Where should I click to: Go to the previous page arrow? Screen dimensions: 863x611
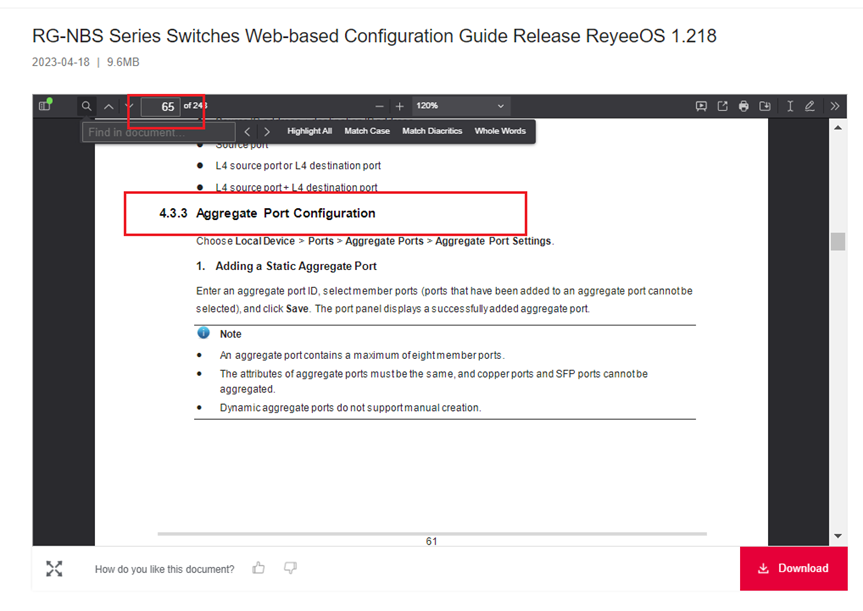click(109, 106)
